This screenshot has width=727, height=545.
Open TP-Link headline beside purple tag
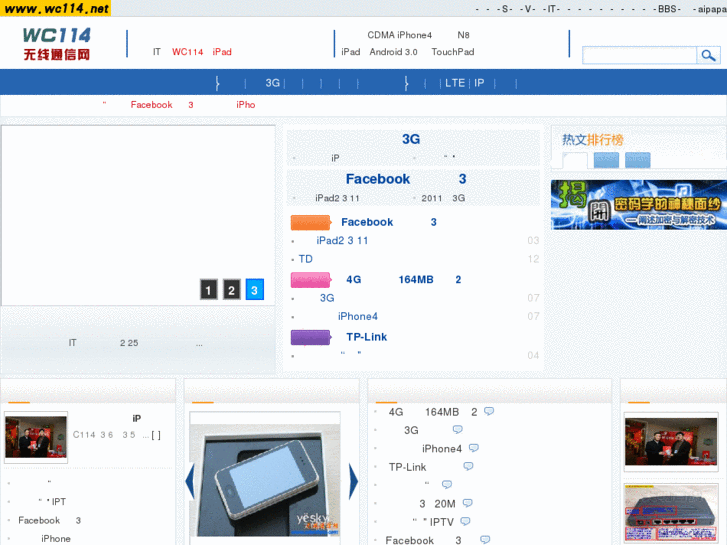366,337
